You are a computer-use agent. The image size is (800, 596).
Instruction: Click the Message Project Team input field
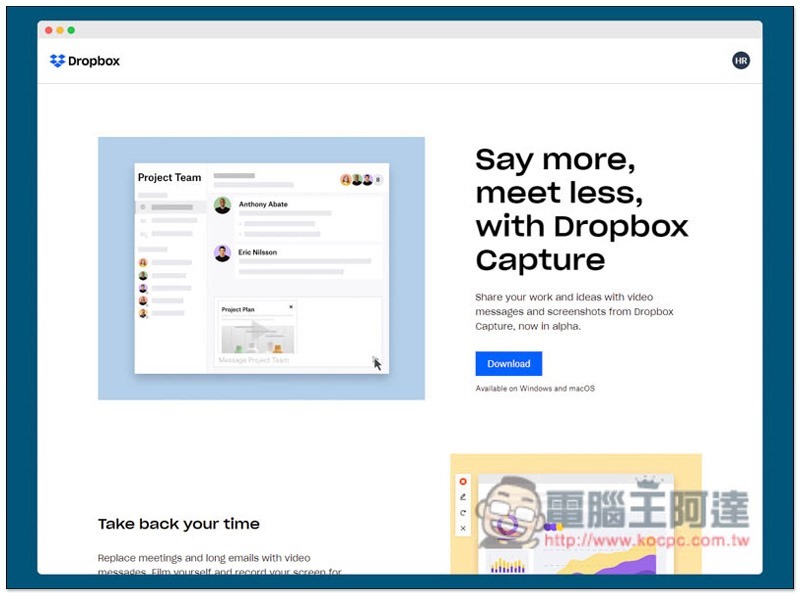tap(252, 360)
